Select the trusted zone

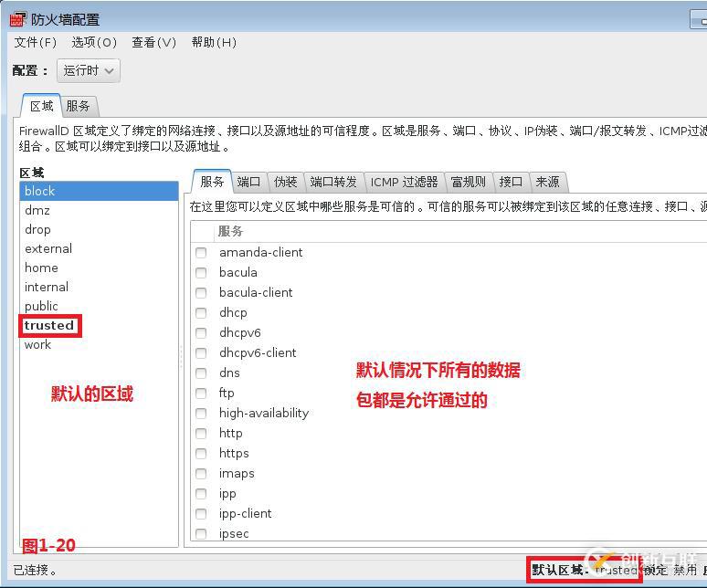coord(99,325)
